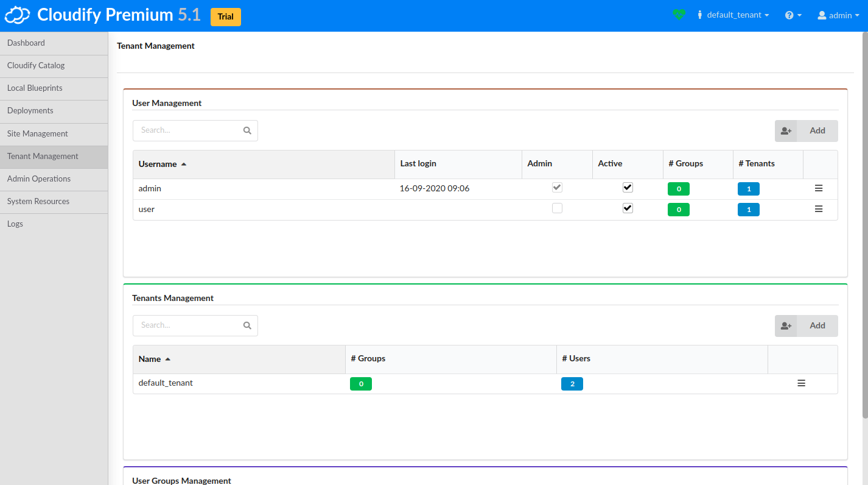This screenshot has height=485, width=868.
Task: Click the green system health heart icon
Action: click(679, 15)
